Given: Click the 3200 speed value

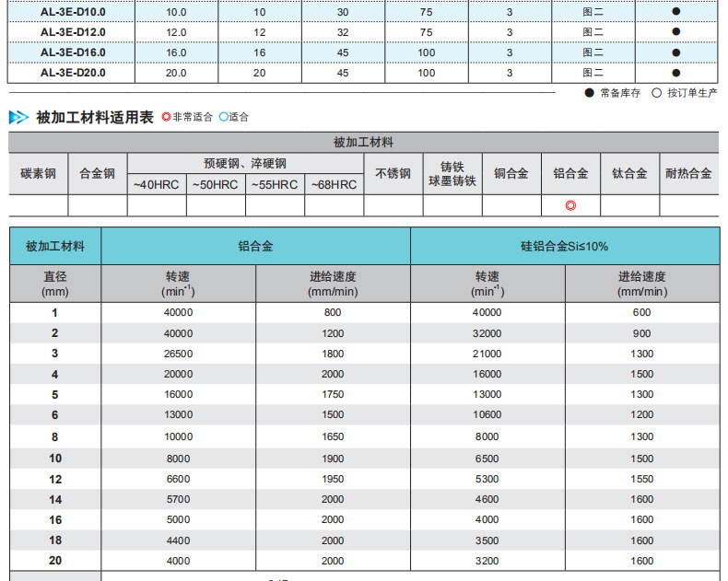Looking at the screenshot, I should pyautogui.click(x=487, y=561).
